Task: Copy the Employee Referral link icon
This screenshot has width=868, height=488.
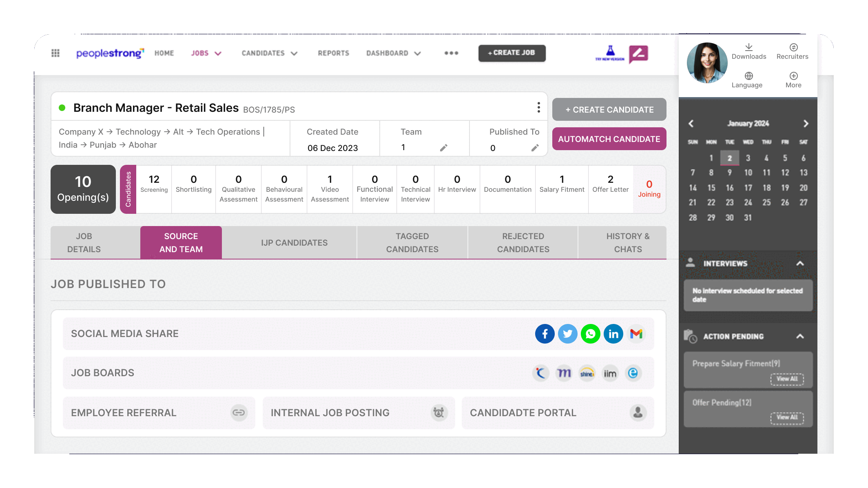Action: coord(239,413)
